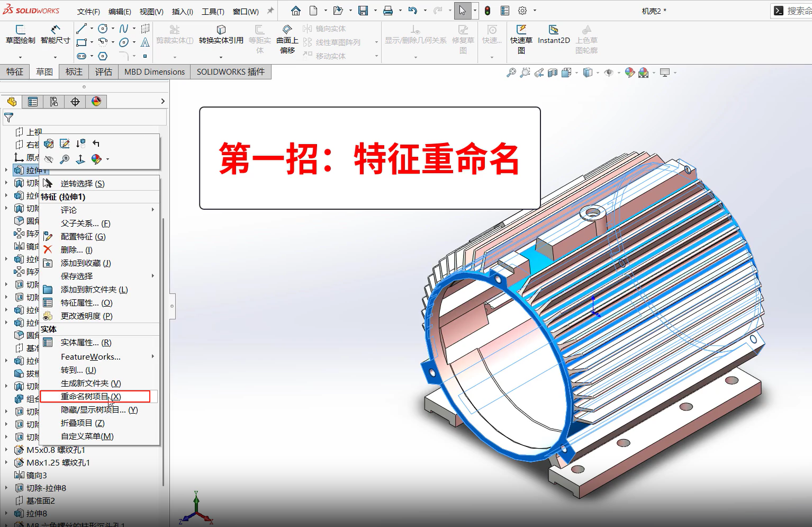812x527 pixels.
Task: Expand the M8x1.25 螺纹孔1 tree node
Action: click(x=6, y=462)
